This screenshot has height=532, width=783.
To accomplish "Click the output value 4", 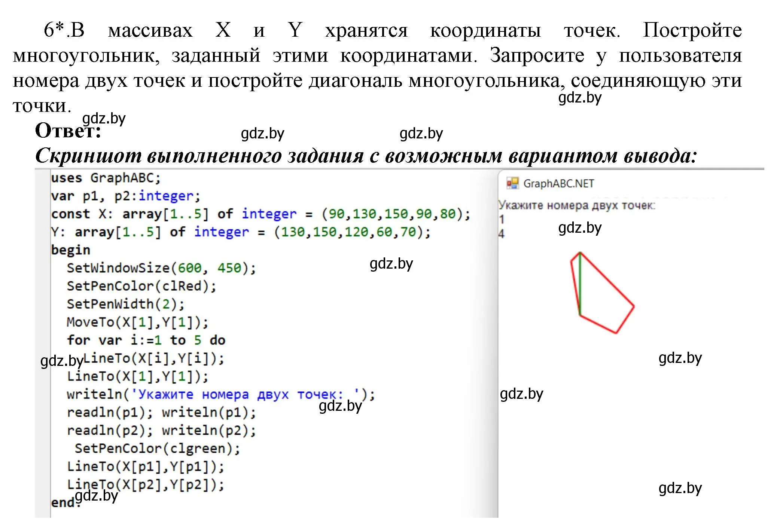I will (502, 234).
